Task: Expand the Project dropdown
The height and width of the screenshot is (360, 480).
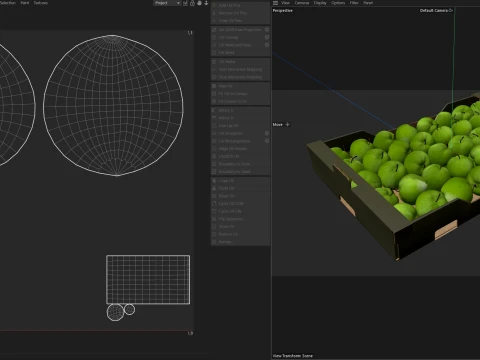Action: click(x=167, y=3)
